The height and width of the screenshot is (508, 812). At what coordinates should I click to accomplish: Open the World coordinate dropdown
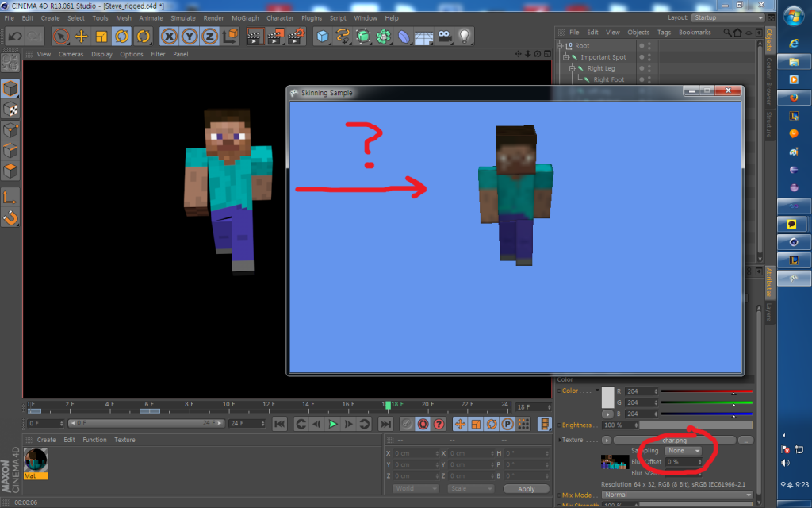(416, 489)
